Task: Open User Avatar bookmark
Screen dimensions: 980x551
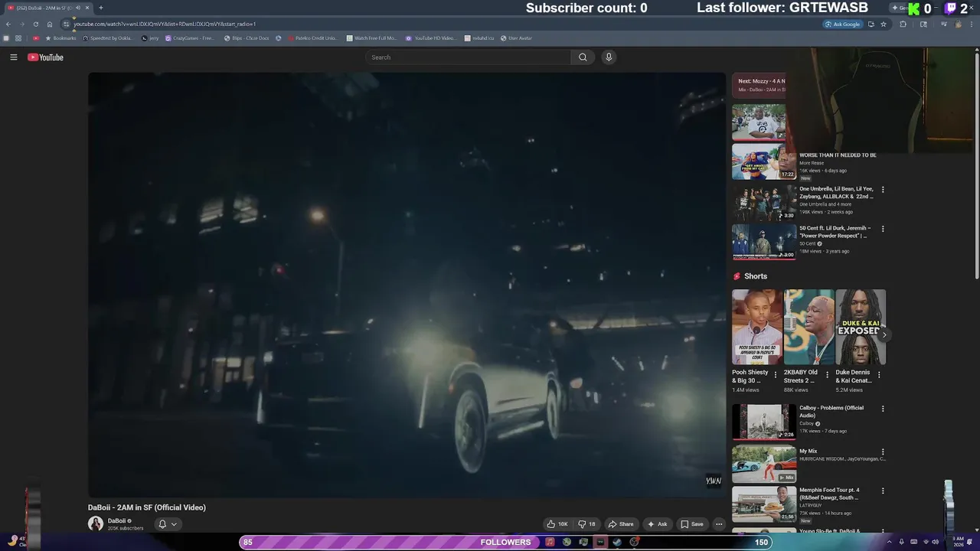Action: 516,38
